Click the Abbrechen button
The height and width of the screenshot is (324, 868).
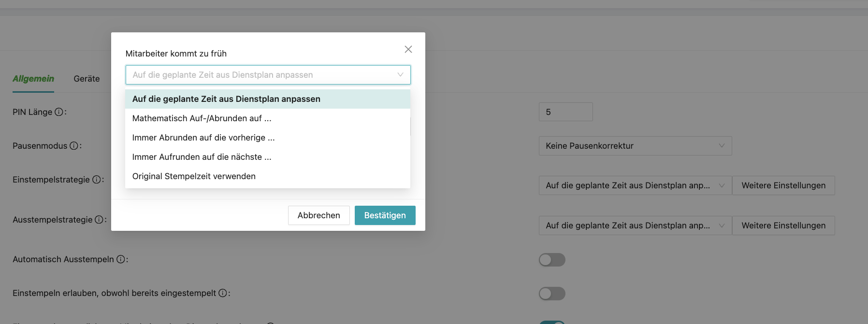[x=318, y=215]
